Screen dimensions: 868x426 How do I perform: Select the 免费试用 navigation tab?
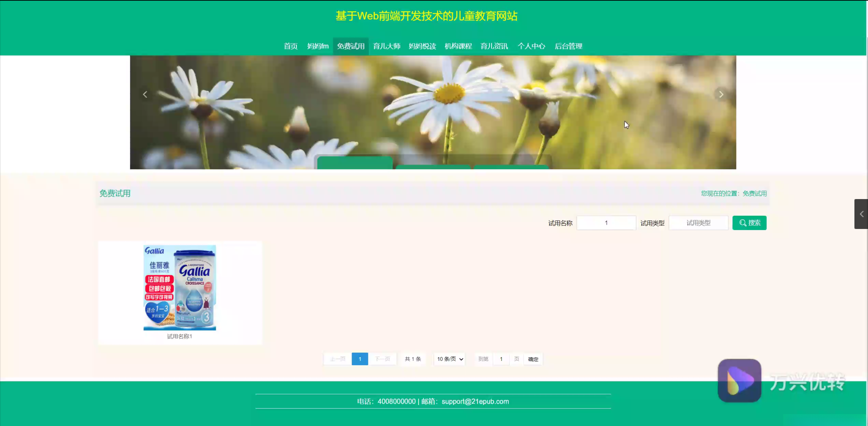point(351,46)
